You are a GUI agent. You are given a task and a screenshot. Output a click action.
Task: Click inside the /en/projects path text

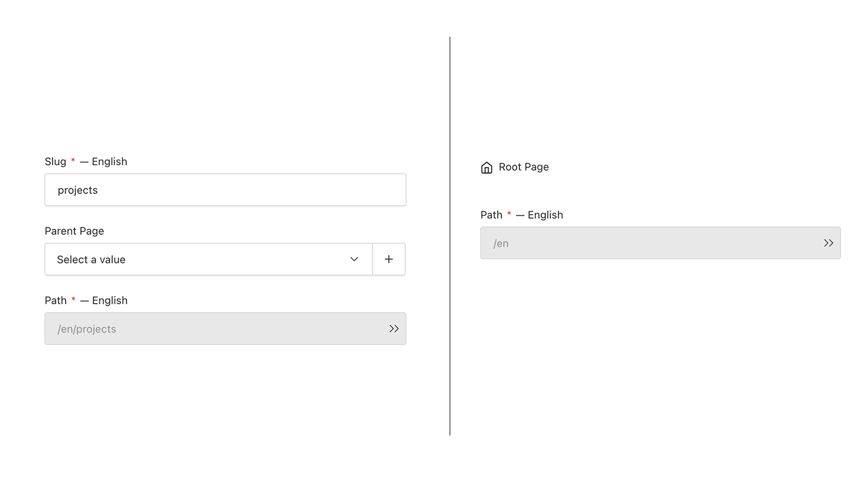(x=87, y=329)
